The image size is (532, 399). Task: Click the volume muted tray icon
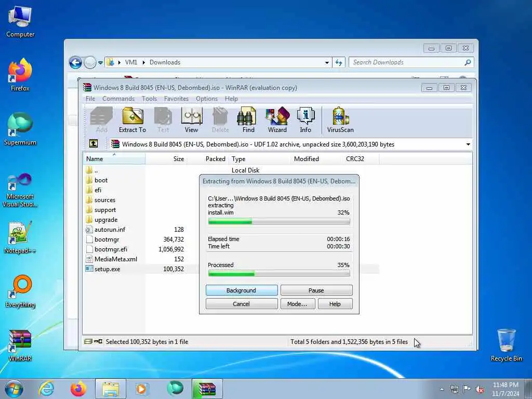(480, 389)
